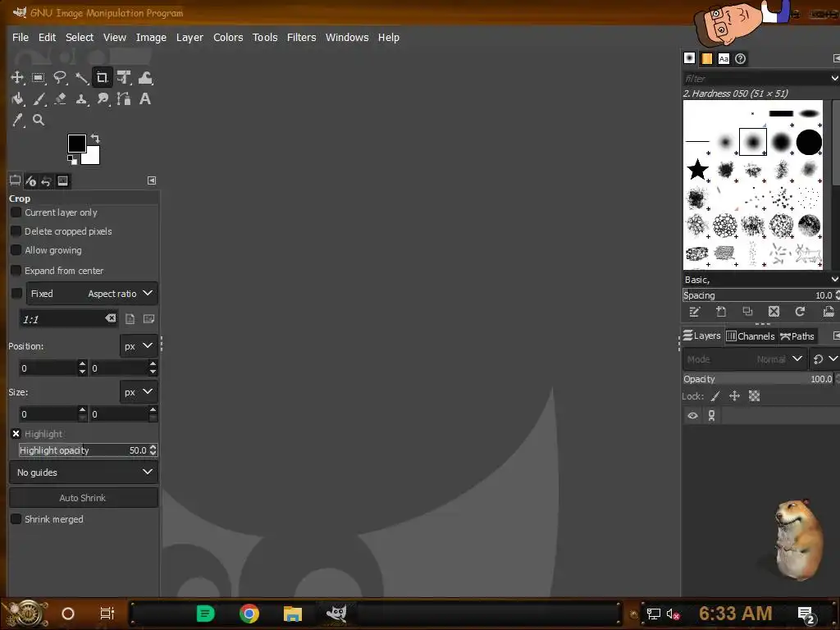Select the Zoom magnifier tool
Image resolution: width=840 pixels, height=630 pixels.
39,120
